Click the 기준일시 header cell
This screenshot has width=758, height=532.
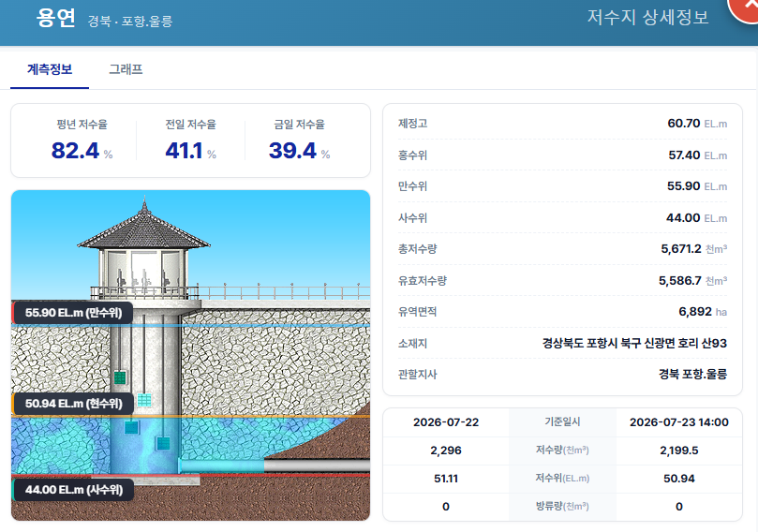(x=562, y=421)
